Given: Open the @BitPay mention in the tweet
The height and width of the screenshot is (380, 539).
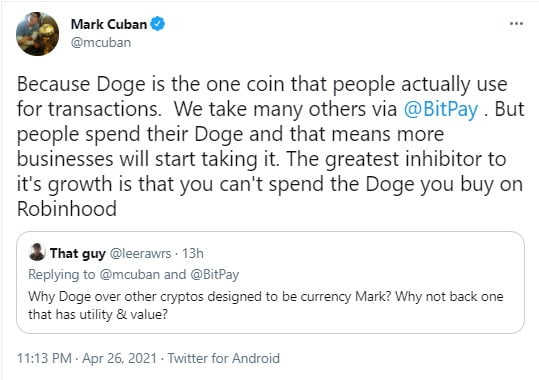Looking at the screenshot, I should click(x=441, y=109).
